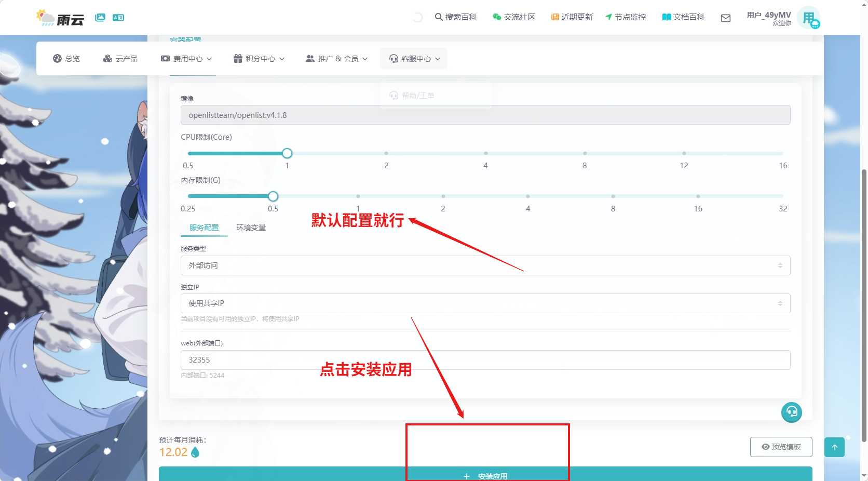The image size is (868, 481).
Task: Click the 内部端口: 5244 text
Action: 202,375
